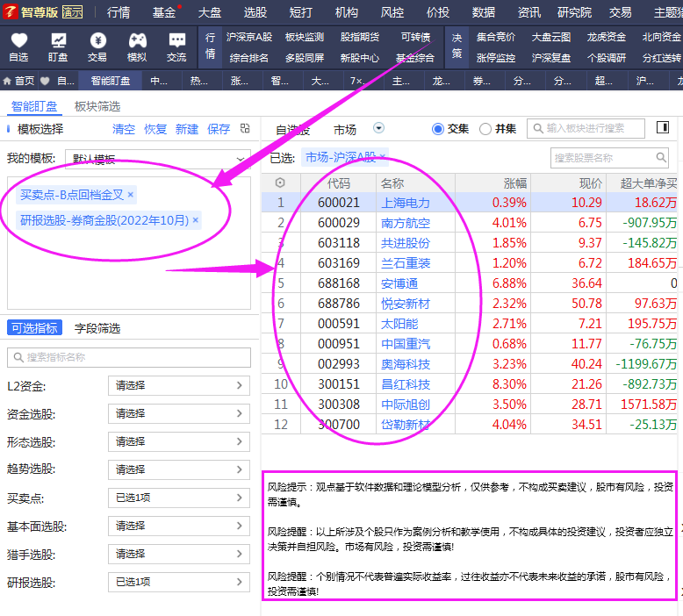Select the 市场 selector tab
The image size is (683, 616).
coord(345,130)
